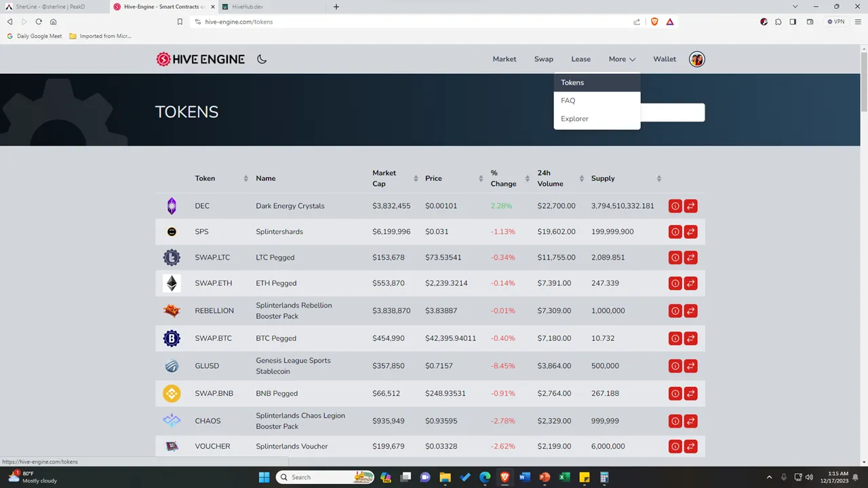This screenshot has height=488, width=868.
Task: Show the REBELLION token info
Action: (x=675, y=311)
